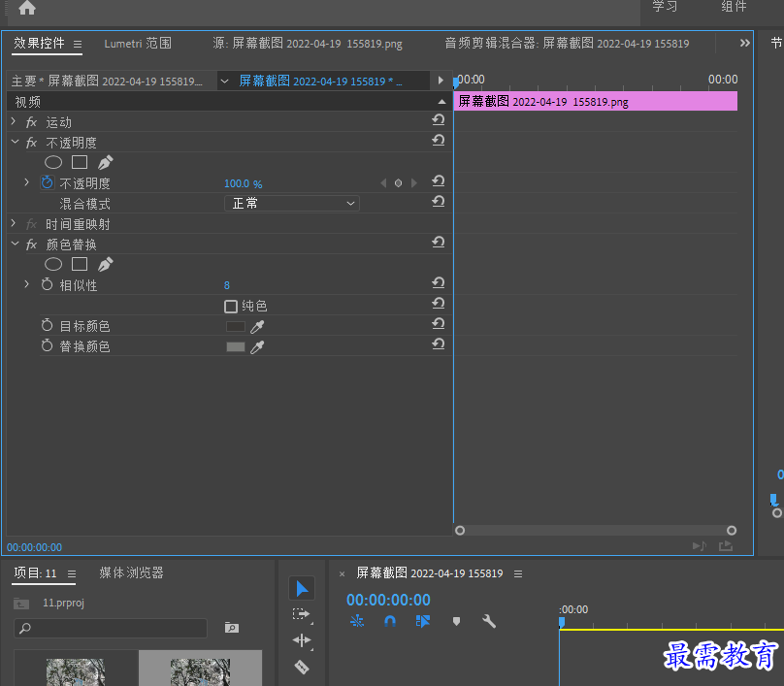Image resolution: width=784 pixels, height=686 pixels.
Task: Select the Selection tool arrow
Action: click(x=302, y=589)
